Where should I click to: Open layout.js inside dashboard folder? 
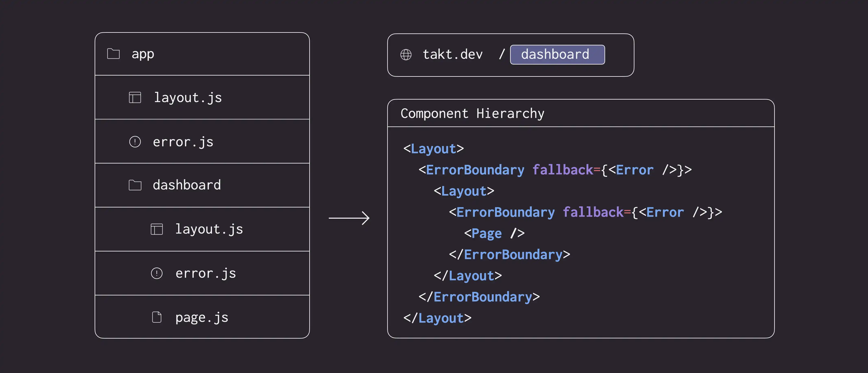[209, 229]
